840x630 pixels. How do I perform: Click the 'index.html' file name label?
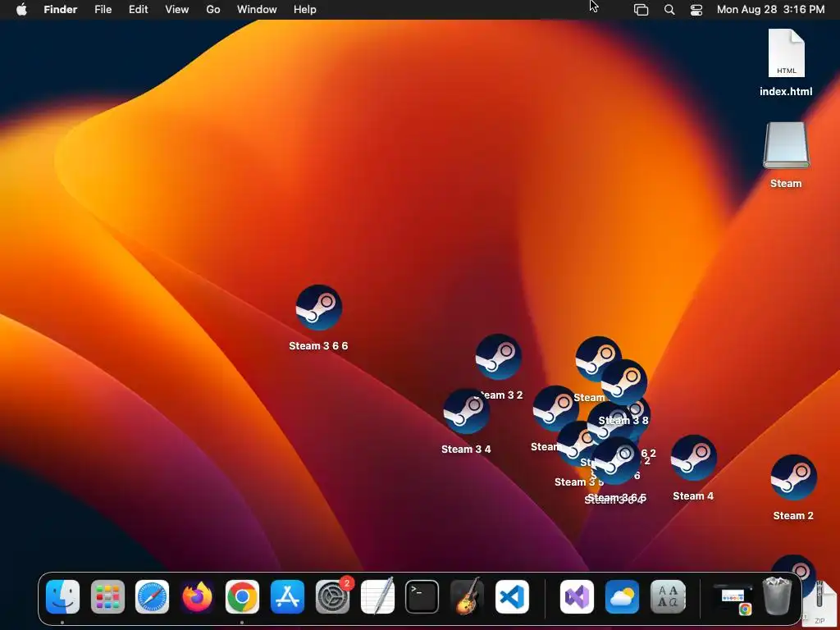[x=786, y=92]
